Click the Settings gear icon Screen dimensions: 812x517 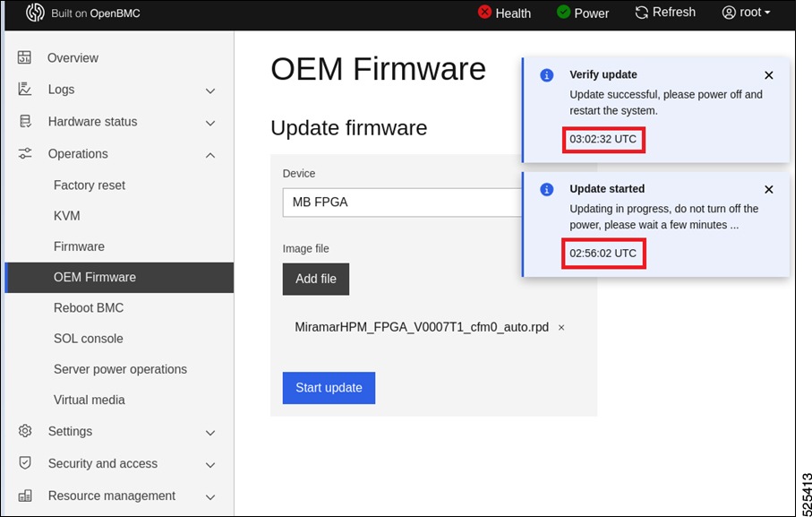[x=25, y=431]
